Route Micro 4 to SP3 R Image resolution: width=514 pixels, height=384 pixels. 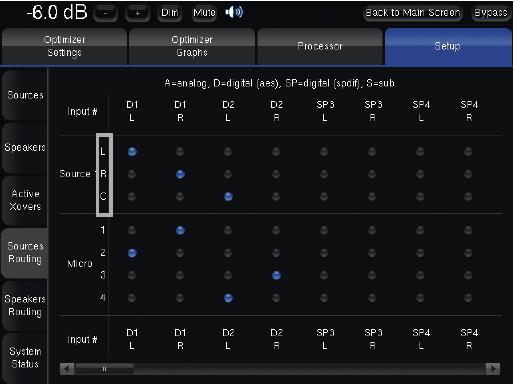tap(372, 298)
